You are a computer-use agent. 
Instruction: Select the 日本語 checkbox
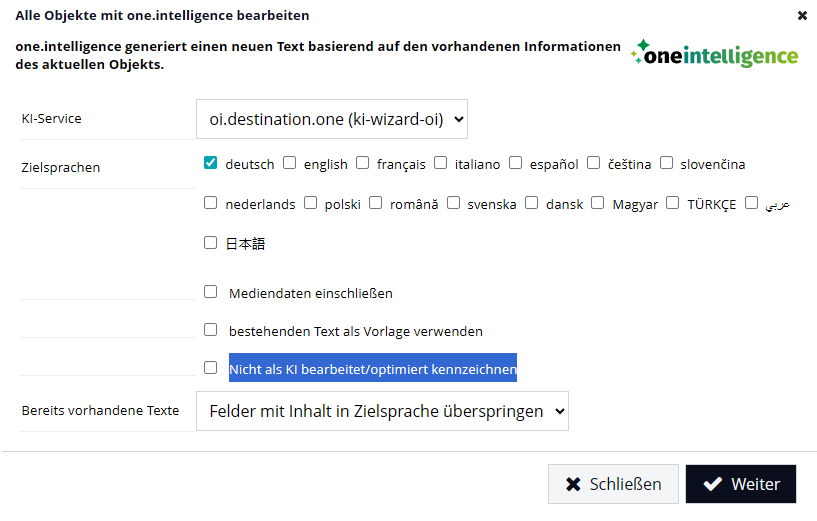[211, 242]
